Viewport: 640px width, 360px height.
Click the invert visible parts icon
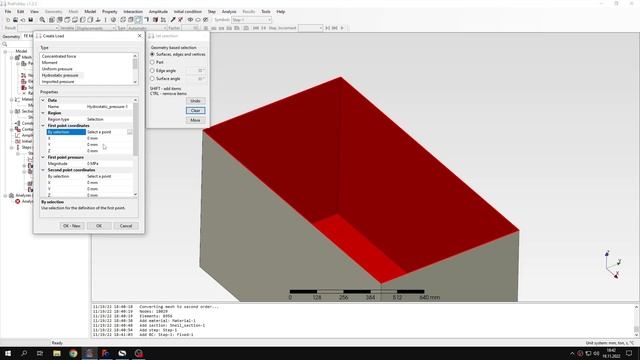(205, 20)
